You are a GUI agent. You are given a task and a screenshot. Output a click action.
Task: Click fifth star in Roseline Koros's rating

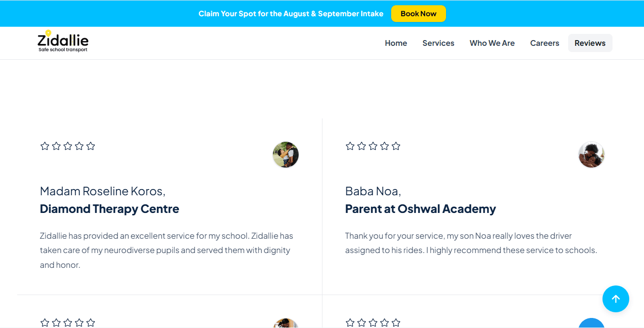(x=91, y=146)
